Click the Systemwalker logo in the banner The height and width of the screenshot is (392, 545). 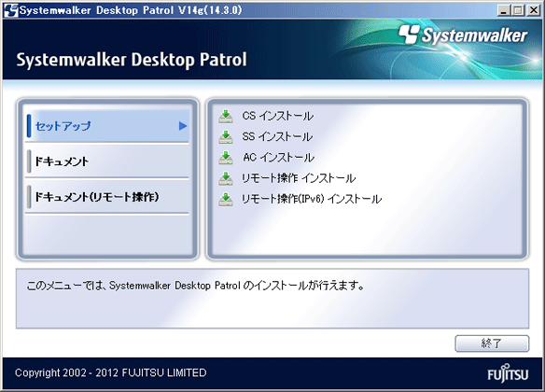coord(463,35)
